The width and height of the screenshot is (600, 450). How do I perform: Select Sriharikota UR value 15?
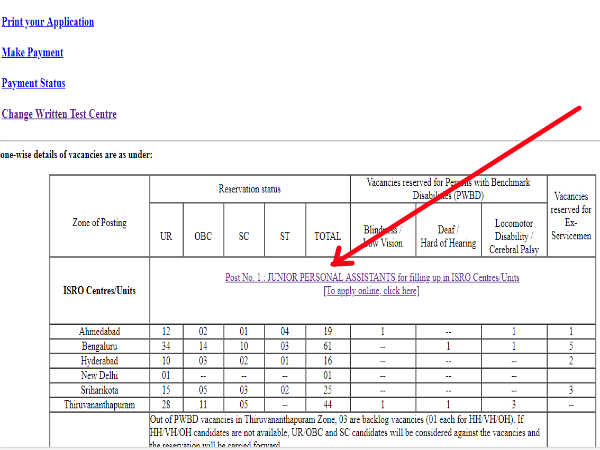tap(166, 390)
